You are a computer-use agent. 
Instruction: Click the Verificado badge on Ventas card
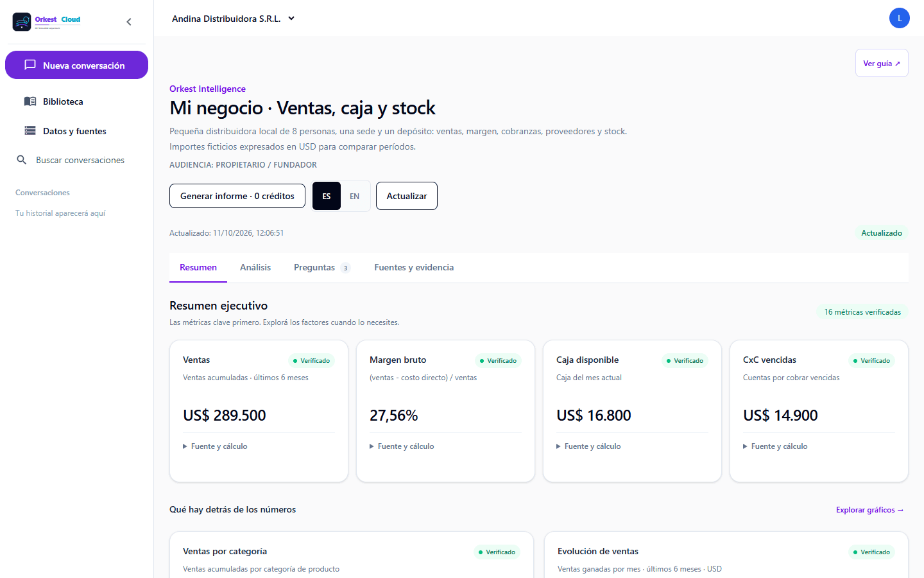tap(311, 361)
